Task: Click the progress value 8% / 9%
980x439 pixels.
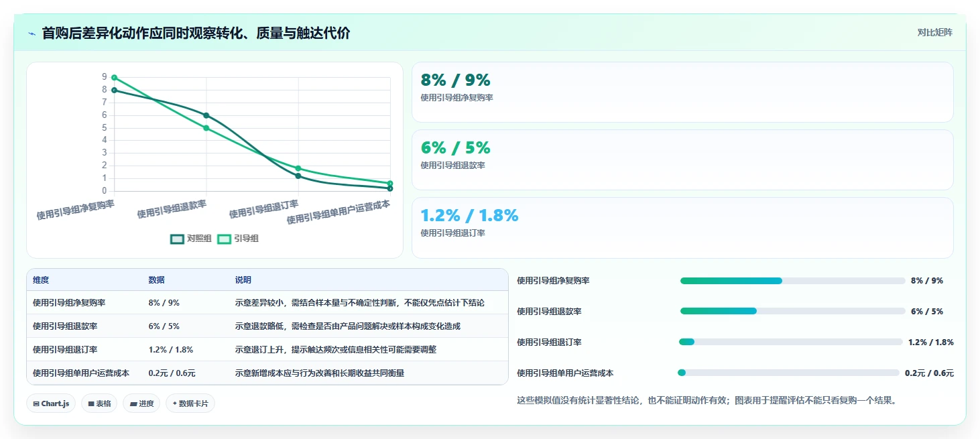Action: pyautogui.click(x=927, y=281)
